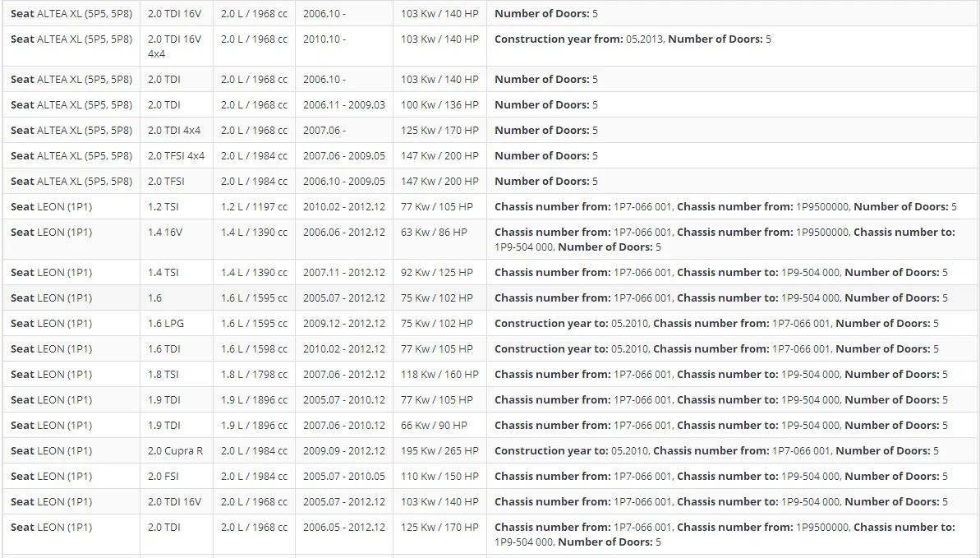
Task: Select the 2006.11 - 2009.03 date cell
Action: pos(343,104)
